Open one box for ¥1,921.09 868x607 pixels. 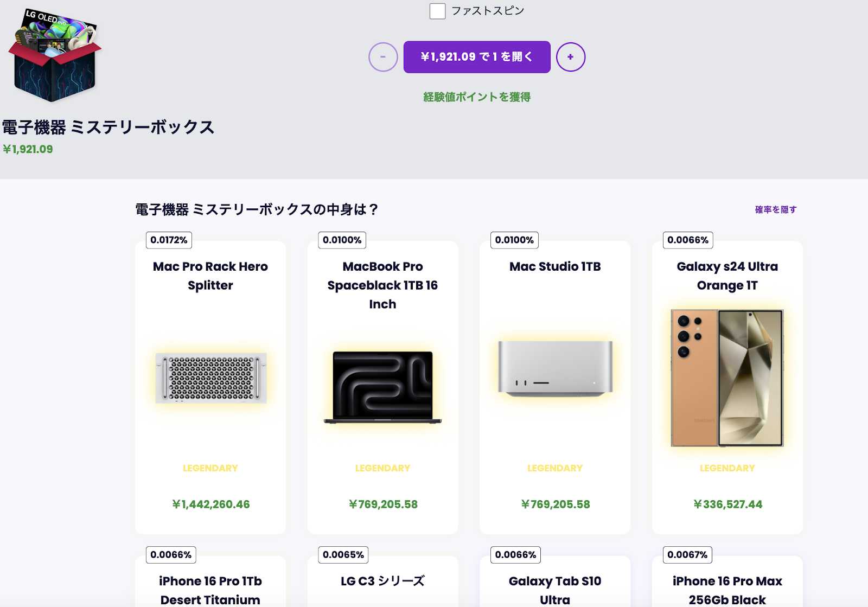pos(477,57)
